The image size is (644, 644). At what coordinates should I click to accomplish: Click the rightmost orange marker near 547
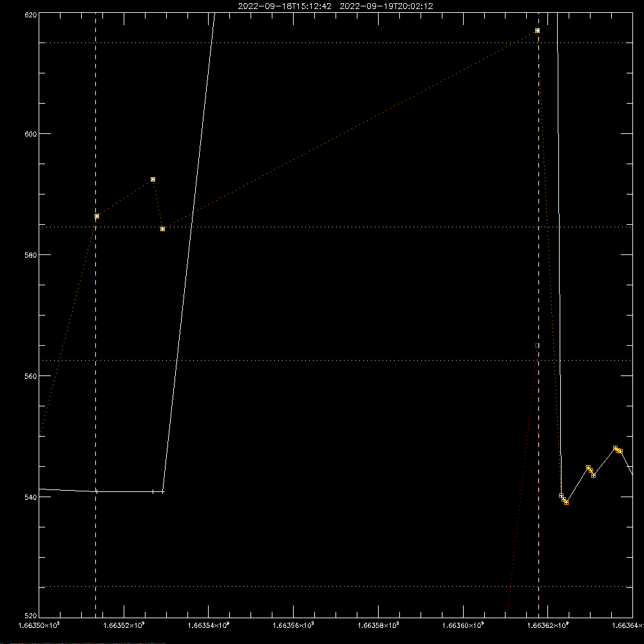coord(621,451)
